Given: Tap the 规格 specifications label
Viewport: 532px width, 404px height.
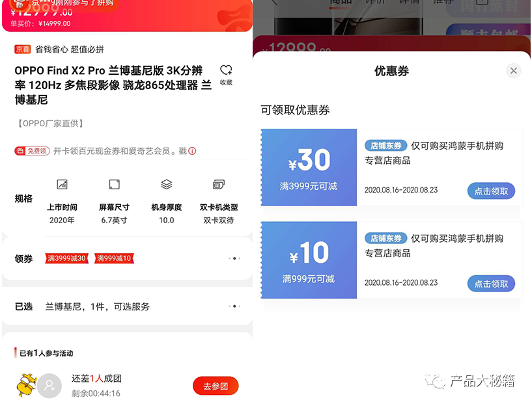Looking at the screenshot, I should (x=23, y=198).
